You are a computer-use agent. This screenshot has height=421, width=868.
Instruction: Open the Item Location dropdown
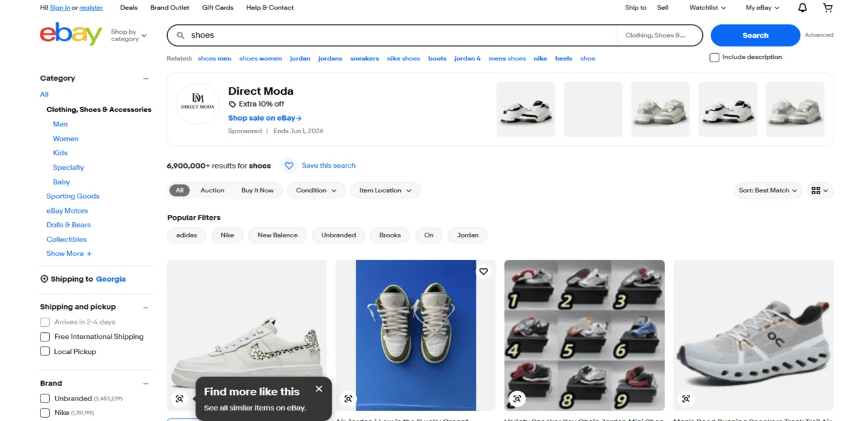coord(386,190)
